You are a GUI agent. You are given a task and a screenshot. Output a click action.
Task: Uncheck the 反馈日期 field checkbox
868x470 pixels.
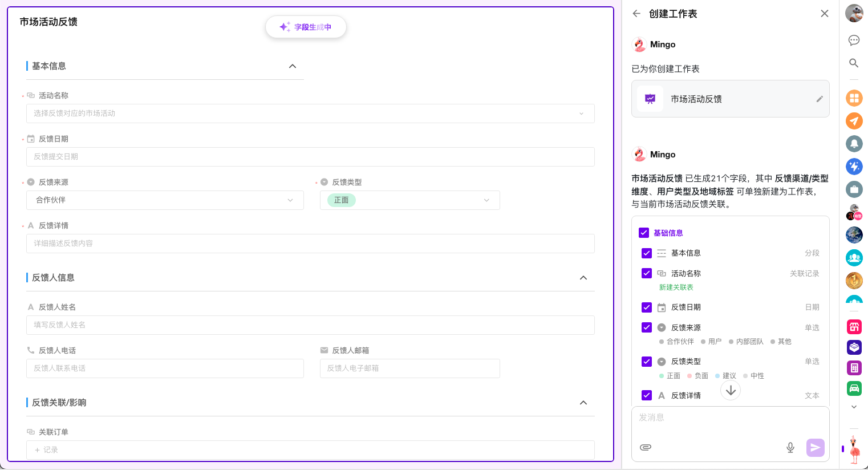[647, 307]
